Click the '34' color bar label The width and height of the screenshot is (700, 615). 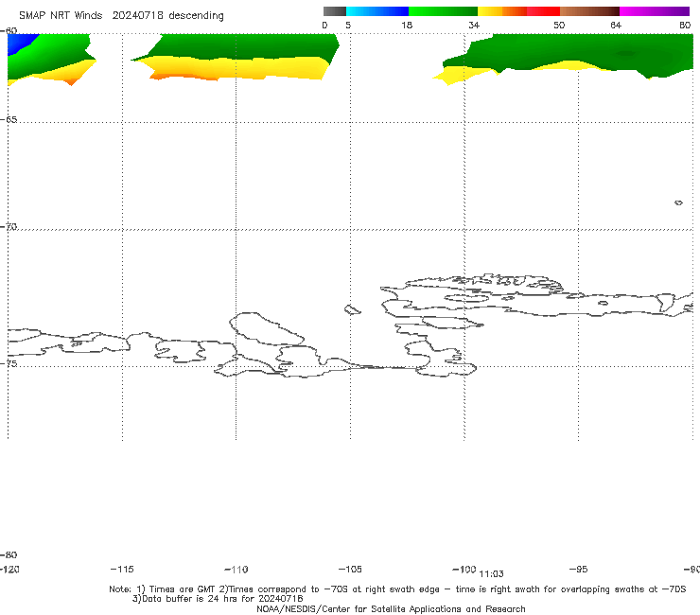[474, 26]
